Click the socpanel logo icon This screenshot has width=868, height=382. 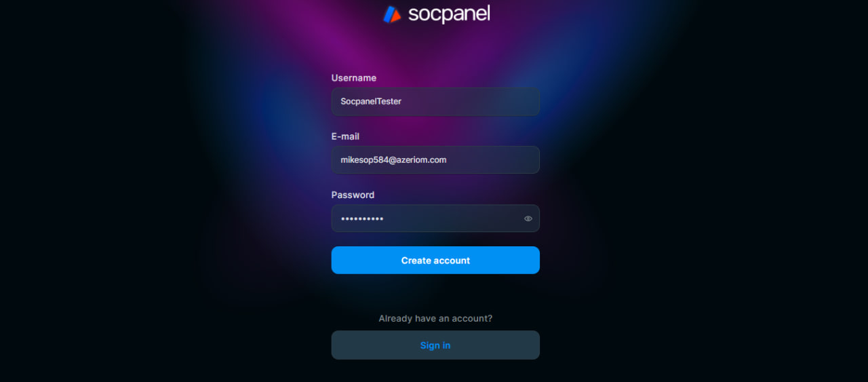tap(392, 14)
